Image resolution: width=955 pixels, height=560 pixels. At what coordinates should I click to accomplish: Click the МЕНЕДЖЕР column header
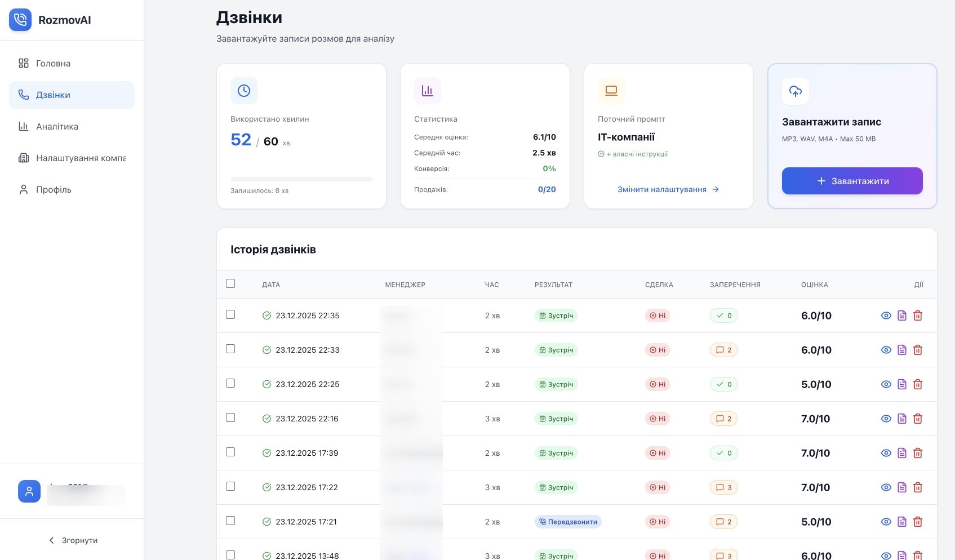[x=405, y=285]
